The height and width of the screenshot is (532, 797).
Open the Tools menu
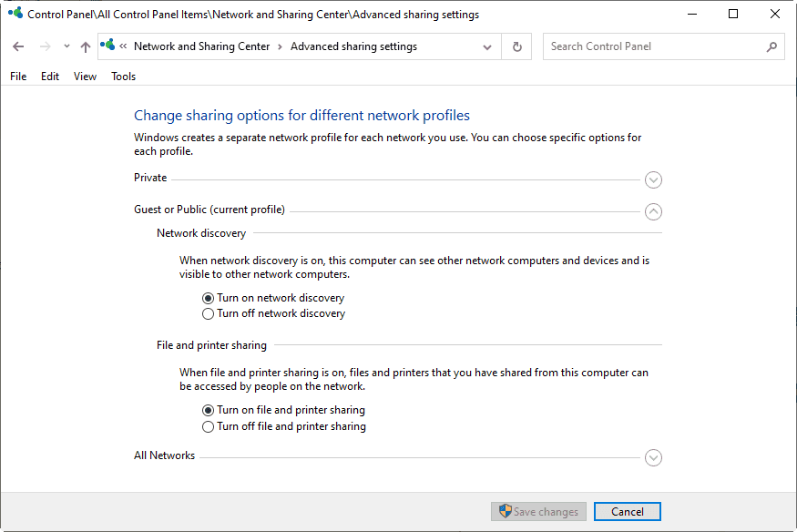[123, 77]
